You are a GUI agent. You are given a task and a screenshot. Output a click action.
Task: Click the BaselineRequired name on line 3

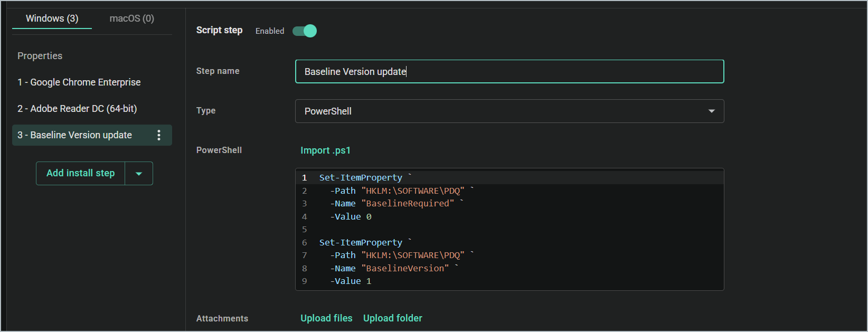tap(408, 204)
